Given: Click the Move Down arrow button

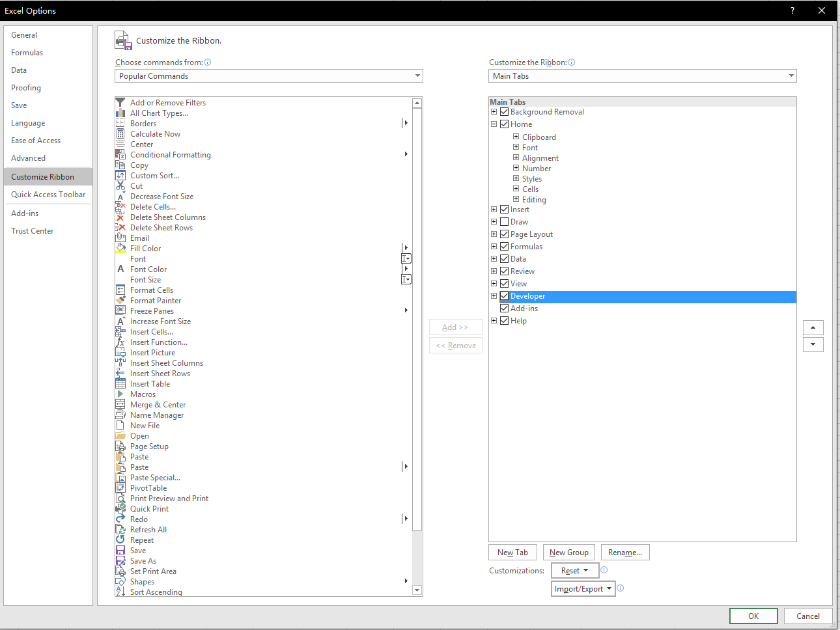Looking at the screenshot, I should coord(813,344).
